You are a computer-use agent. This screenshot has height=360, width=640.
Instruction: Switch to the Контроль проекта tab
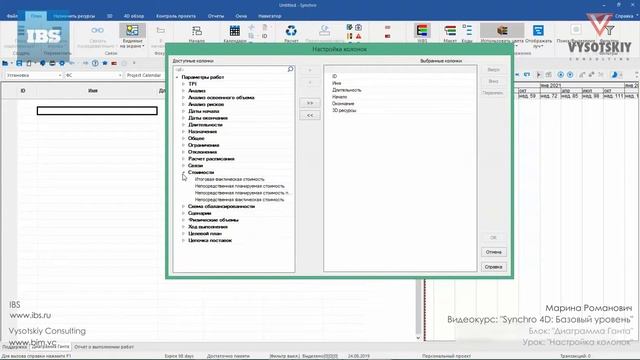[x=176, y=16]
